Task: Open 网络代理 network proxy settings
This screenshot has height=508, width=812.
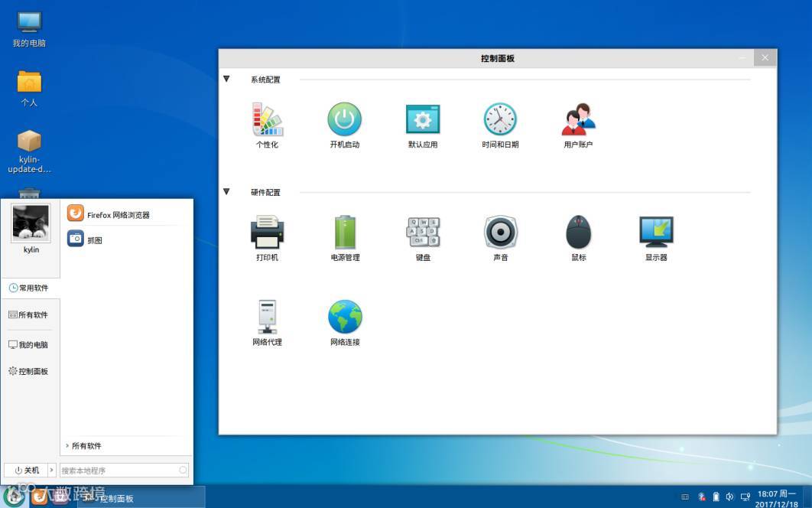Action: [x=267, y=323]
